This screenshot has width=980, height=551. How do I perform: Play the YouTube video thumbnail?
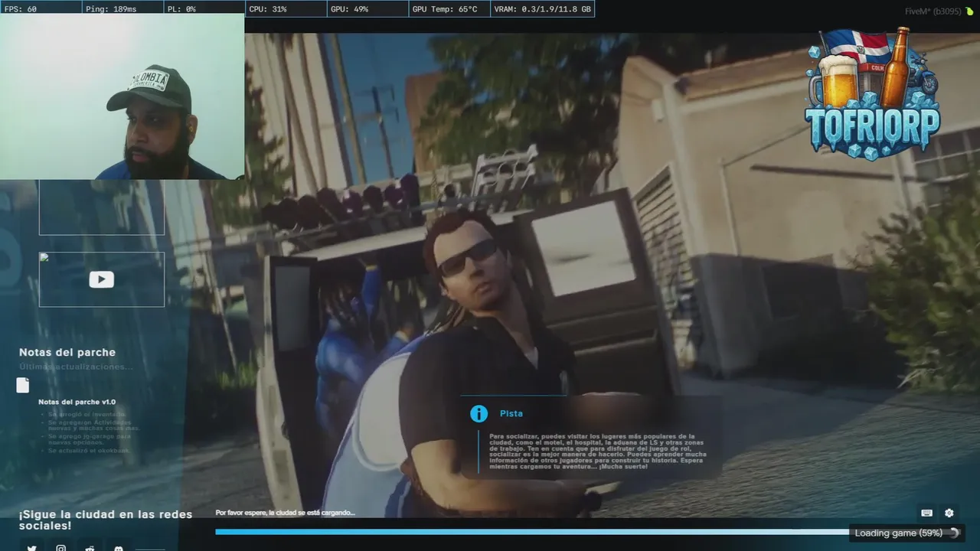point(102,279)
